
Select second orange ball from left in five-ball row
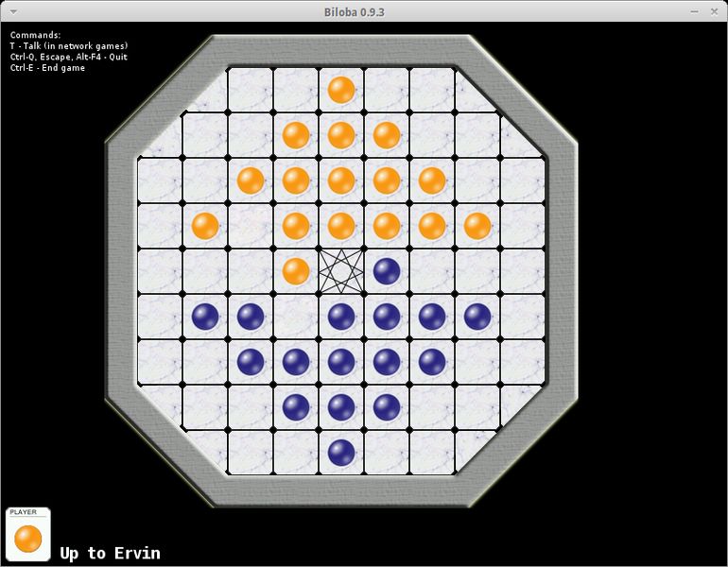click(x=296, y=180)
